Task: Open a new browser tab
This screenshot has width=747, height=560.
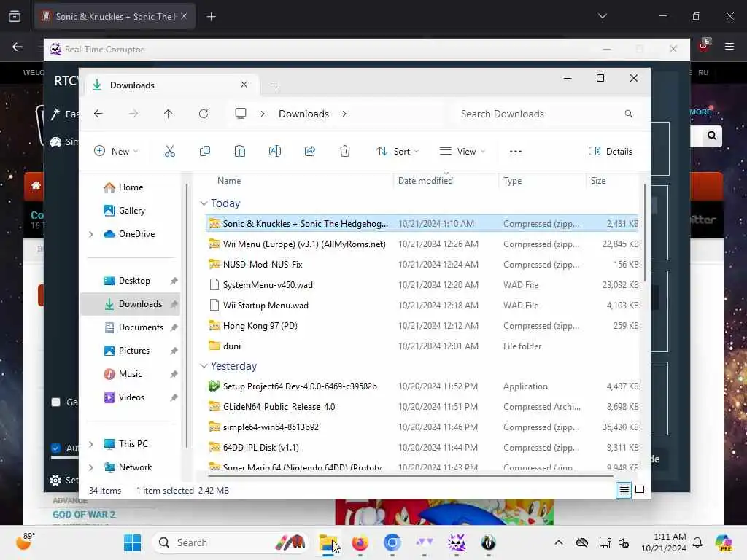Action: [211, 17]
